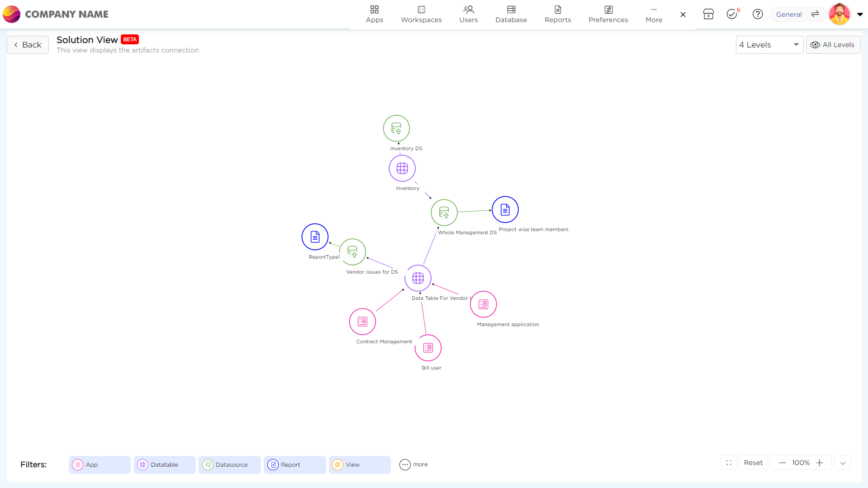Open the help question mark icon
The width and height of the screenshot is (868, 488).
tap(758, 14)
